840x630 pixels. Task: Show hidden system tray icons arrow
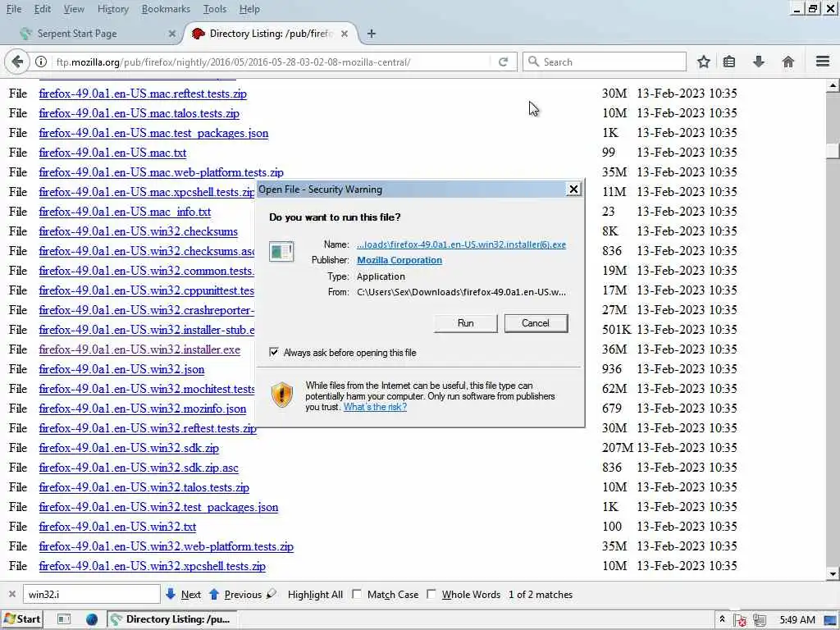(722, 619)
